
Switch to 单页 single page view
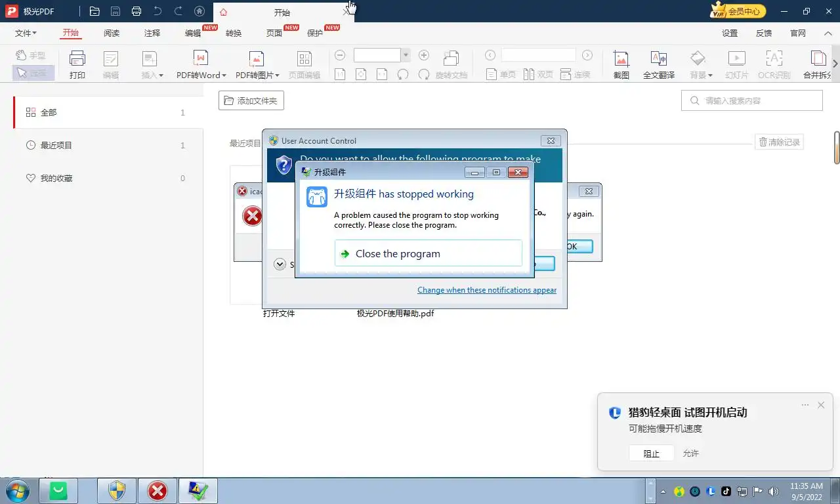tap(501, 75)
